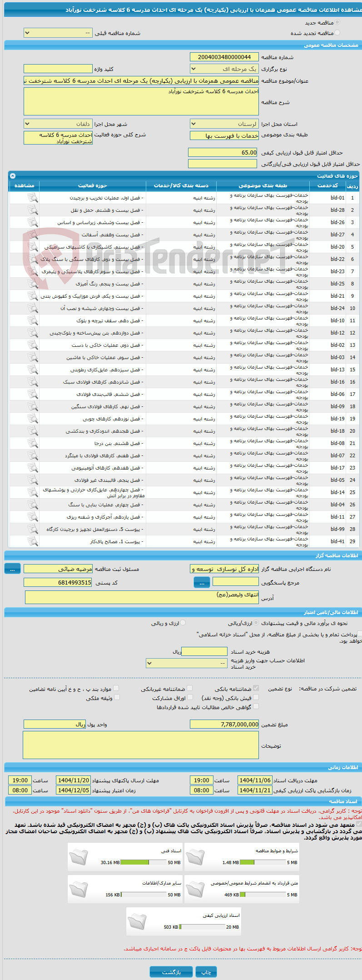Screen dimensions: 362x980
Task: Click the کلید واژه input field
Action: point(58,69)
